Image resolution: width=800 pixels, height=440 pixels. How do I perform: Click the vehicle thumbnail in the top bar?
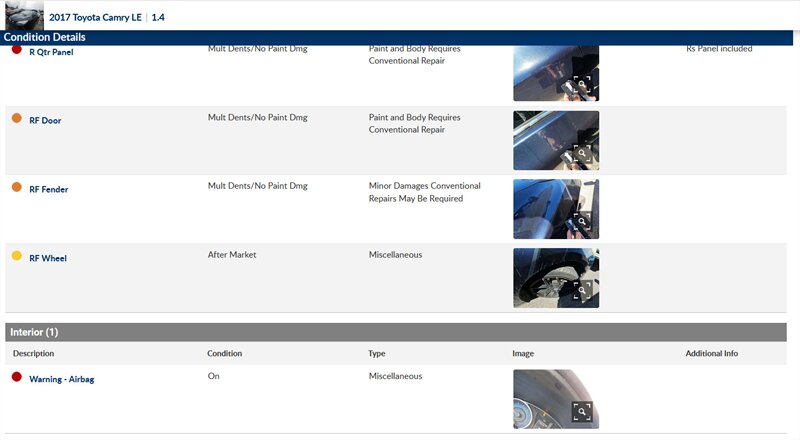[x=24, y=15]
